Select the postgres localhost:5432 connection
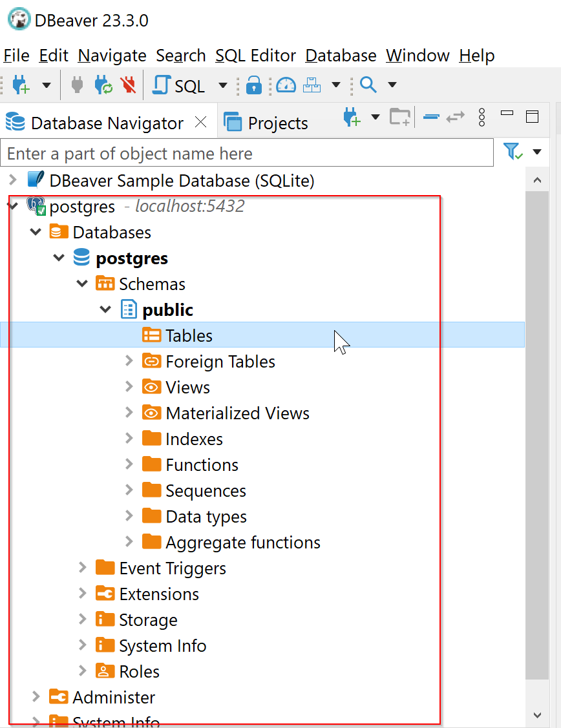The height and width of the screenshot is (728, 561). (x=147, y=206)
